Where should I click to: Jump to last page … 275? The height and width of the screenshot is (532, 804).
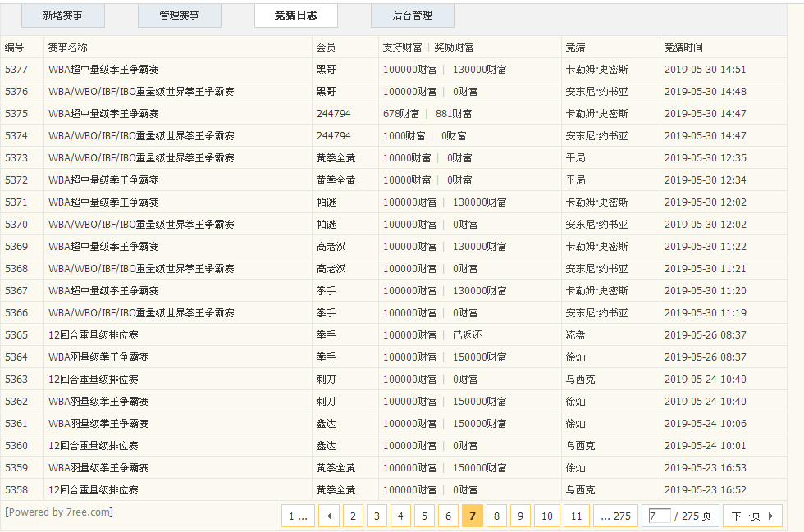(616, 516)
